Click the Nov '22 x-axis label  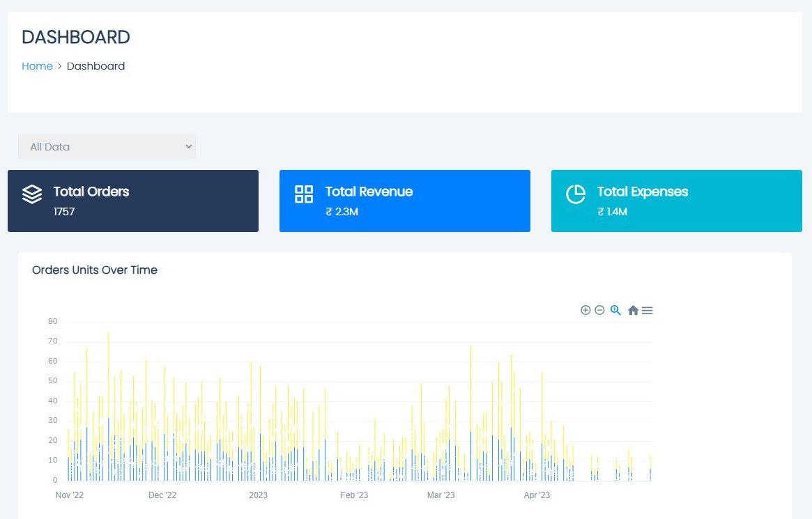(x=70, y=495)
